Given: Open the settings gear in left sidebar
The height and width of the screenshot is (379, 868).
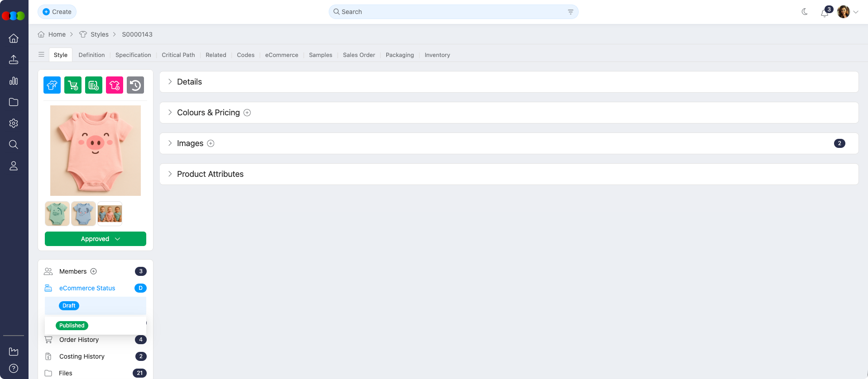Looking at the screenshot, I should (14, 123).
